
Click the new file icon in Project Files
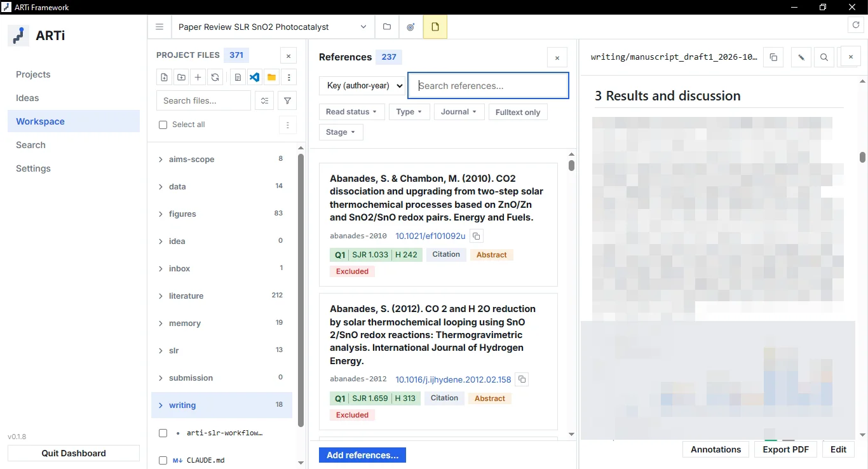pos(165,77)
